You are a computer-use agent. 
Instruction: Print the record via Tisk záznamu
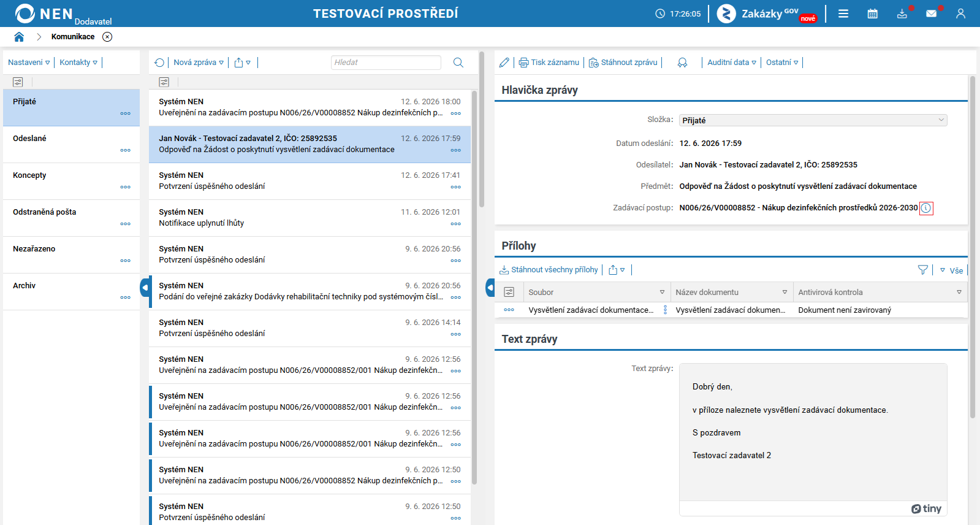coord(549,63)
